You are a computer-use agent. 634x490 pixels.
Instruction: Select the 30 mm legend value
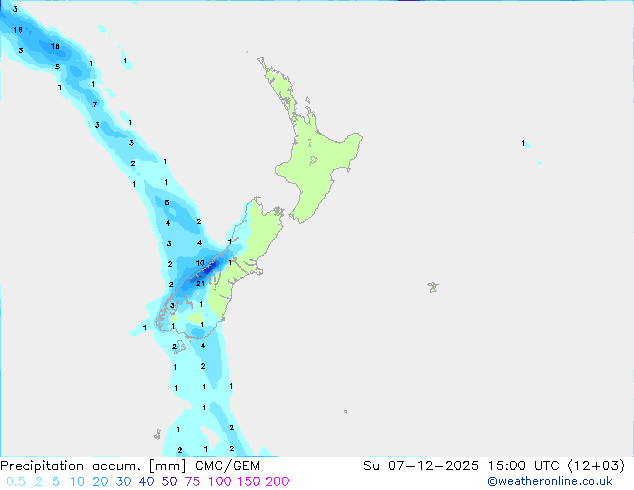123,482
